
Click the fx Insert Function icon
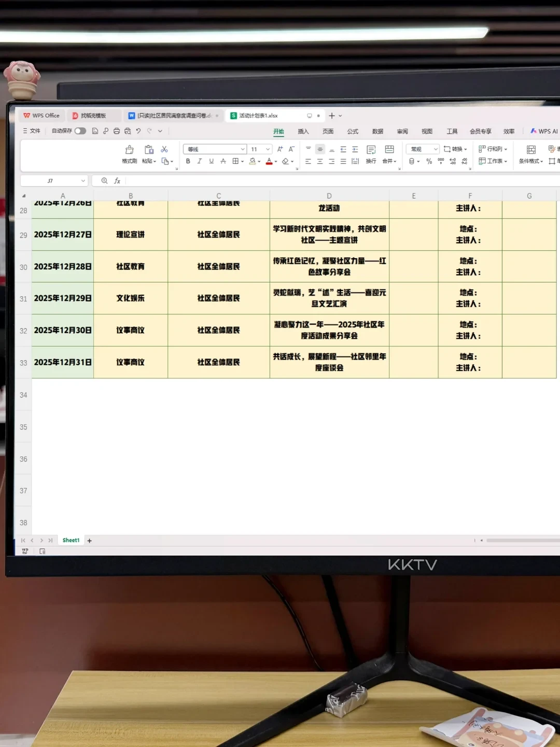pos(117,181)
